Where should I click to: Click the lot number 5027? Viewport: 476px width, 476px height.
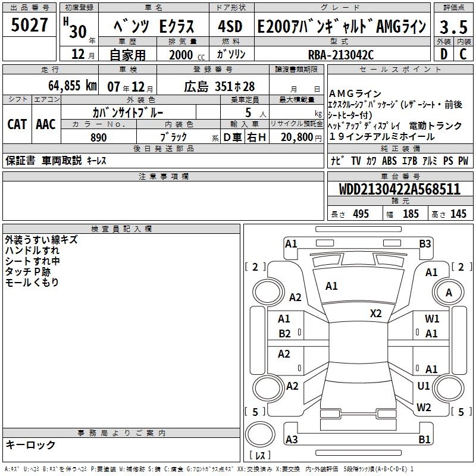(x=29, y=25)
